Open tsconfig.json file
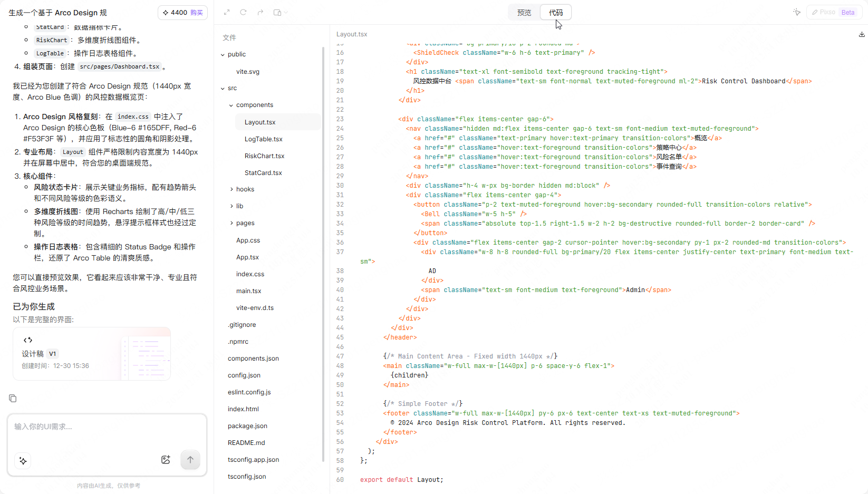Image resolution: width=868 pixels, height=494 pixels. click(x=247, y=477)
